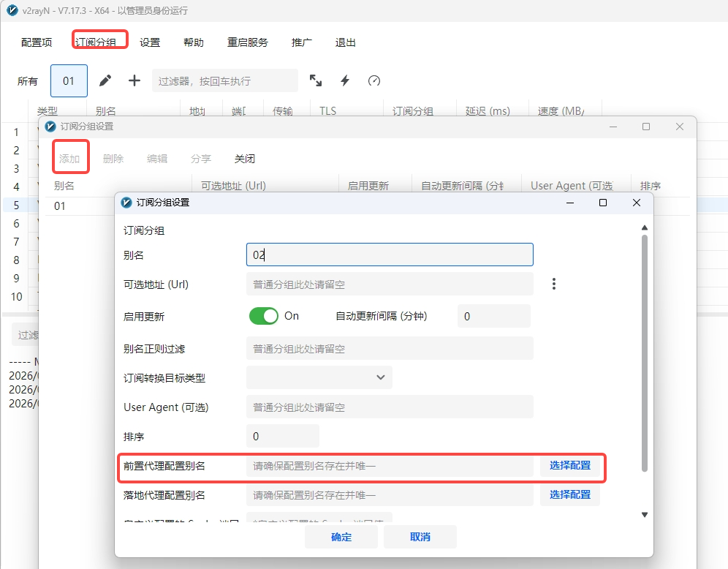Screen dimensions: 728x569
Task: Click the speedometer speed test icon
Action: coord(374,81)
